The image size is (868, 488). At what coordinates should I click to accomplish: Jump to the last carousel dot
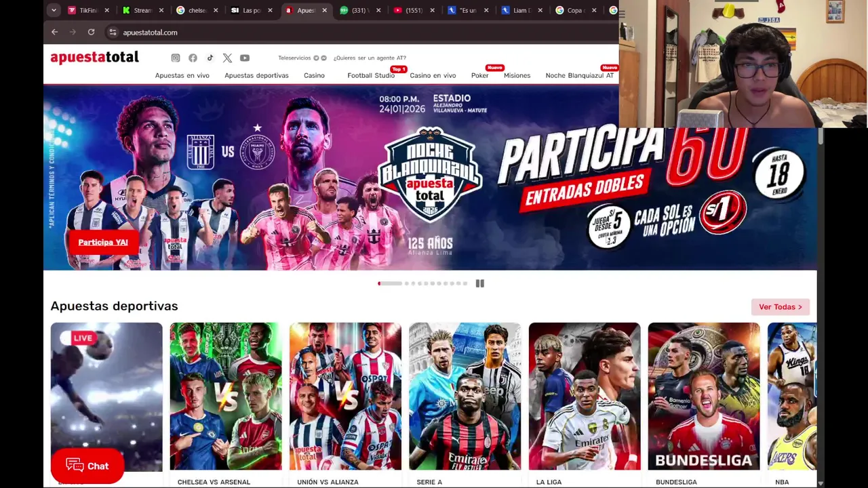click(465, 283)
